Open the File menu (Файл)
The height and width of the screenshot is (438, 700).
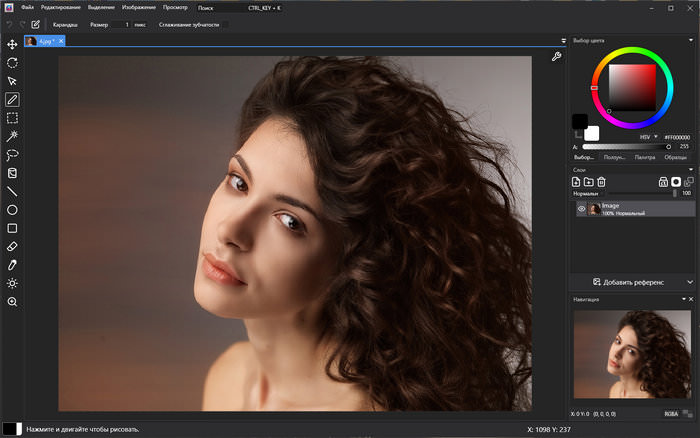point(27,8)
